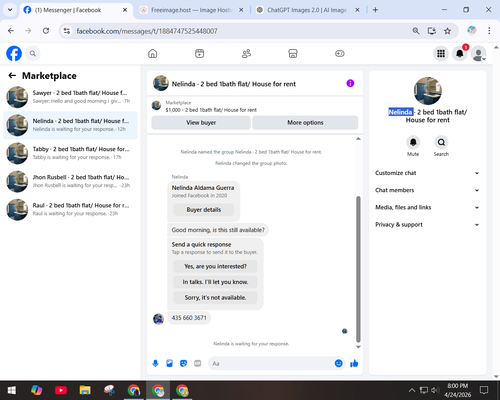Image resolution: width=500 pixels, height=400 pixels.
Task: Search in conversation with magnifier icon
Action: pyautogui.click(x=441, y=142)
